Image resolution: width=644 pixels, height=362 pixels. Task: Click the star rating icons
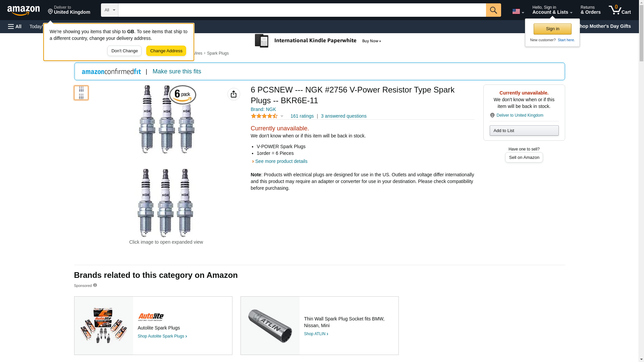click(264, 116)
